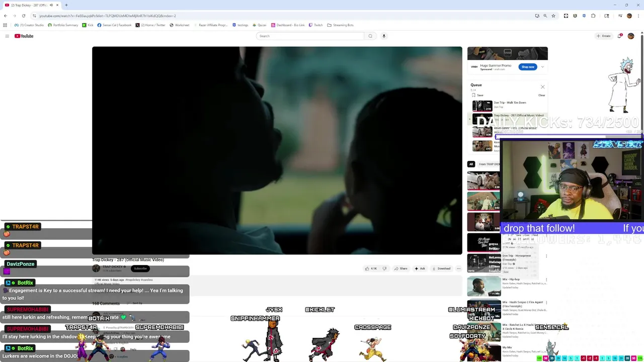
Task: Open the Dashboard - Bio Link bookmark
Action: [288, 25]
